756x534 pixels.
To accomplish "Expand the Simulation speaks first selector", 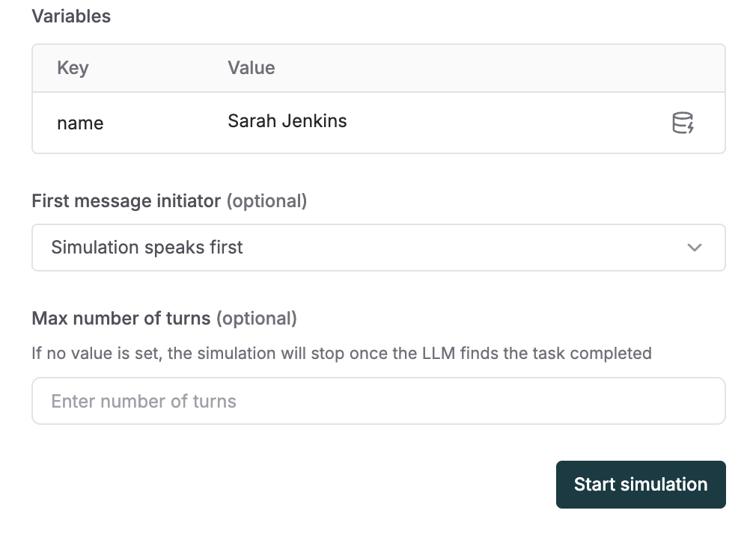I will pyautogui.click(x=378, y=247).
